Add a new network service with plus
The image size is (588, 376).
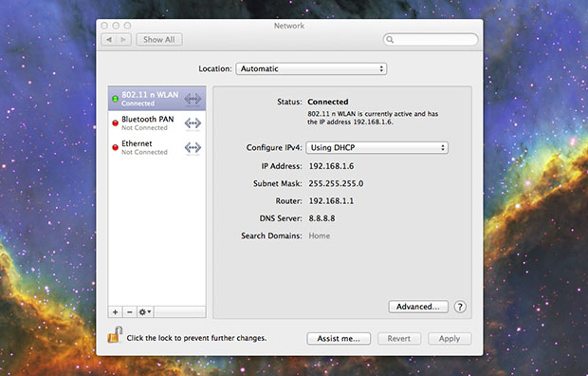click(x=115, y=311)
